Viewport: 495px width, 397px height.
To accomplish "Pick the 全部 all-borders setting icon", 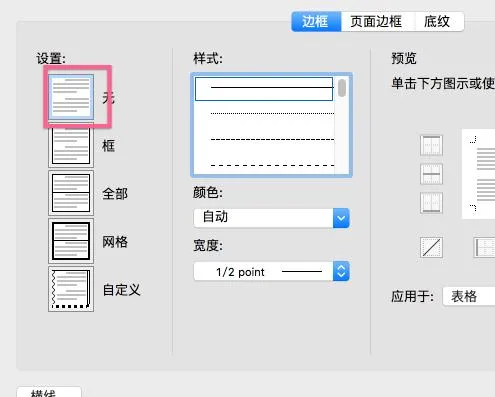I will click(71, 193).
